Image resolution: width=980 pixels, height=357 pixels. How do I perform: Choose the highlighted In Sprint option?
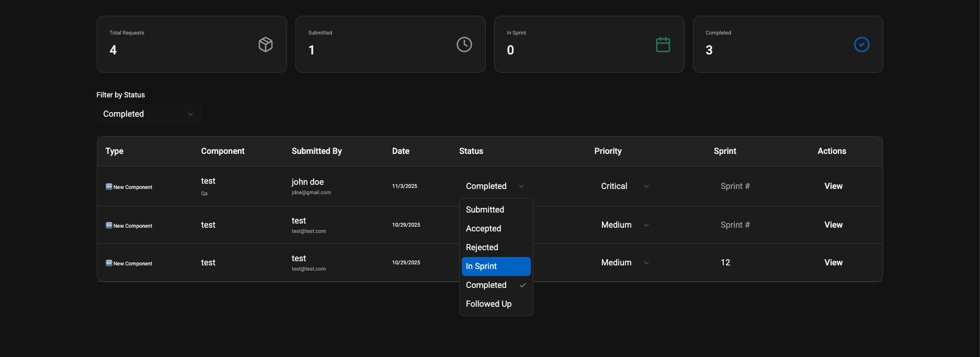click(496, 266)
